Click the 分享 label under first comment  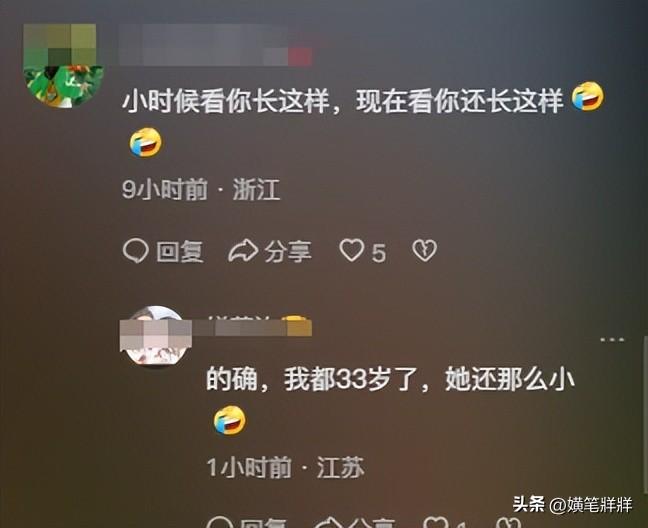click(288, 252)
